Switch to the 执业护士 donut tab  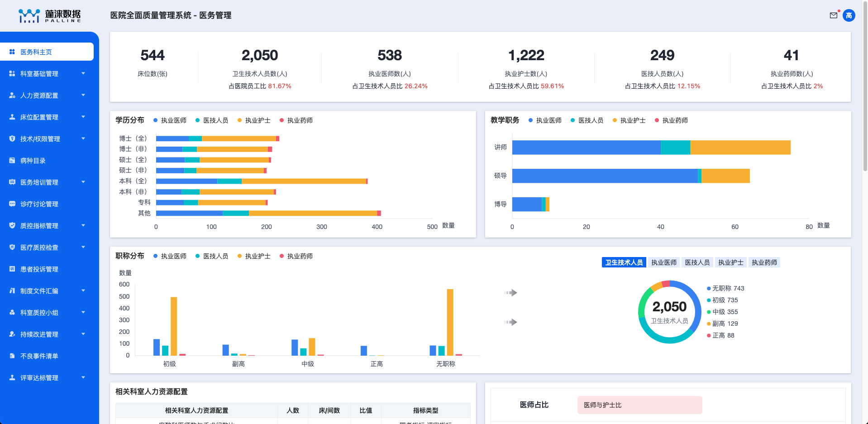coord(731,262)
